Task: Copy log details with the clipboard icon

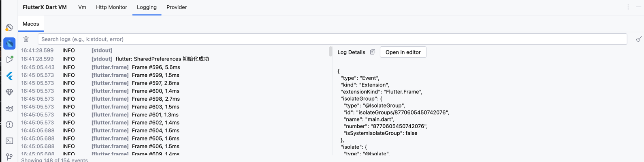Action: (373, 52)
